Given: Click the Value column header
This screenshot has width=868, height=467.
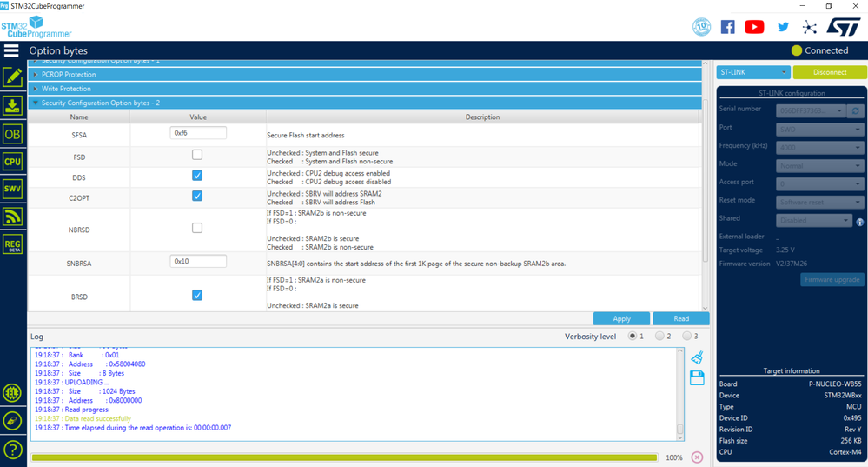Looking at the screenshot, I should point(198,117).
